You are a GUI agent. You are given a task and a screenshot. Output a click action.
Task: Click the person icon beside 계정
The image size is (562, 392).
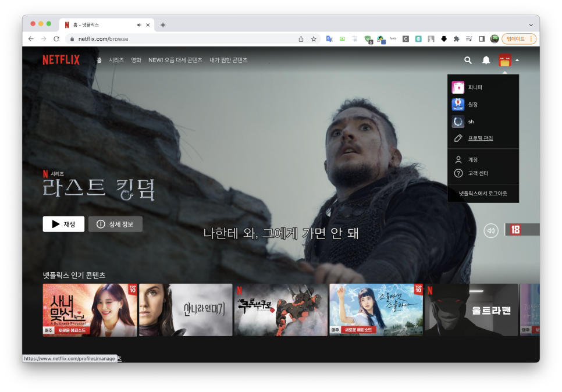tap(458, 159)
